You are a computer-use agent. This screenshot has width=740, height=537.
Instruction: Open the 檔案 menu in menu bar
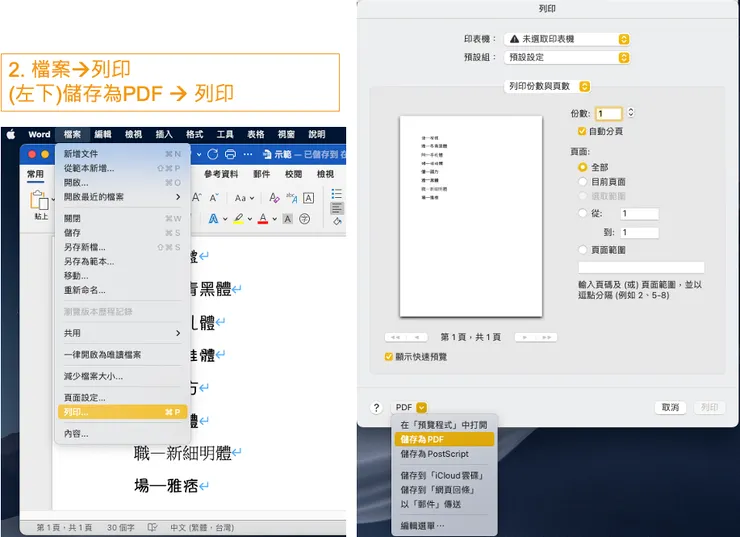[72, 134]
